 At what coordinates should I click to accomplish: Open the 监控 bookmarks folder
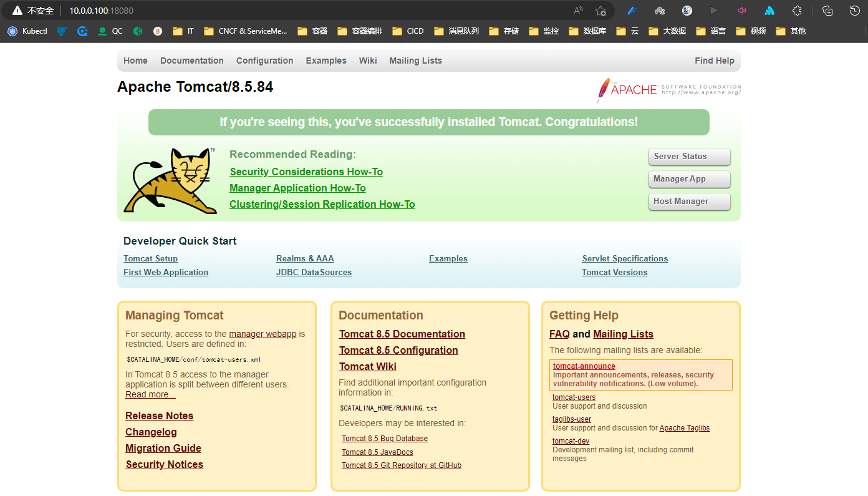(x=544, y=31)
